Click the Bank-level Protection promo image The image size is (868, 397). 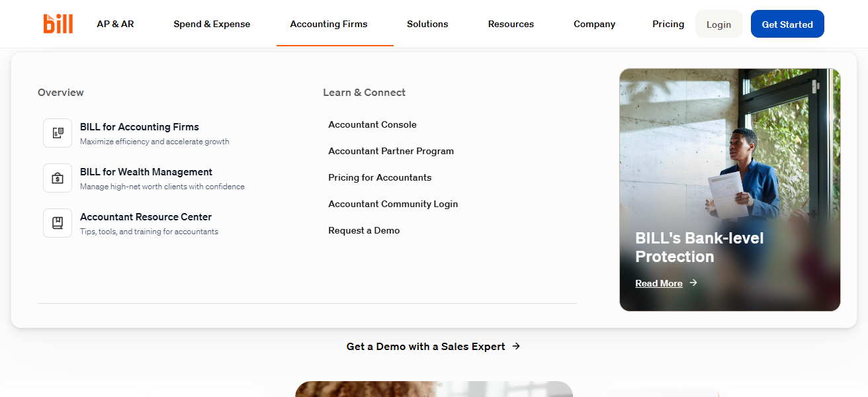click(x=730, y=190)
